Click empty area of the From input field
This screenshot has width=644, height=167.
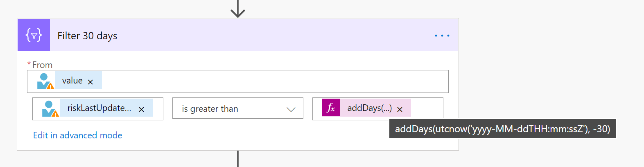tap(274, 81)
